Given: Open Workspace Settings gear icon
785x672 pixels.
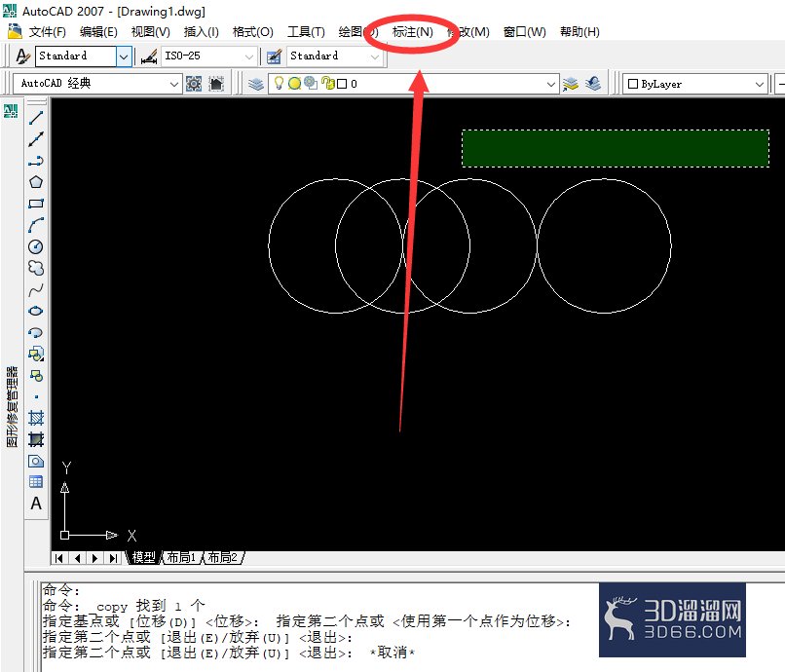Looking at the screenshot, I should [x=194, y=84].
